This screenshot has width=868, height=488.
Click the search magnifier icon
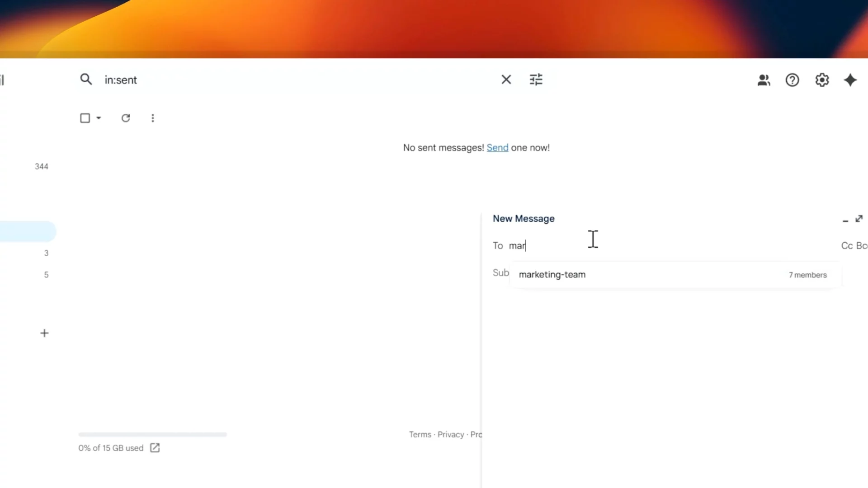[86, 80]
